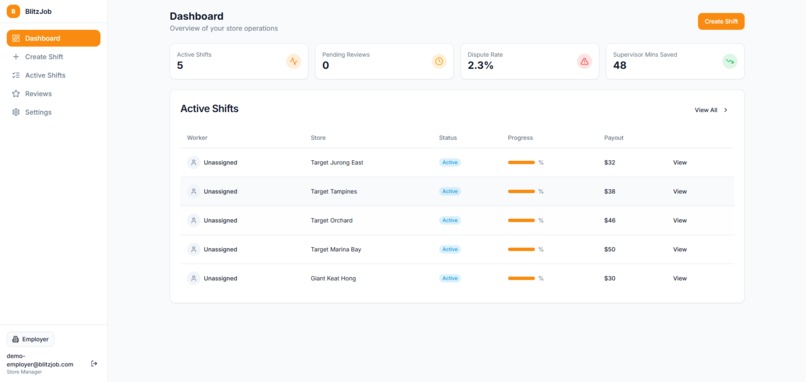
Task: Open Settings in the sidebar
Action: click(53, 112)
